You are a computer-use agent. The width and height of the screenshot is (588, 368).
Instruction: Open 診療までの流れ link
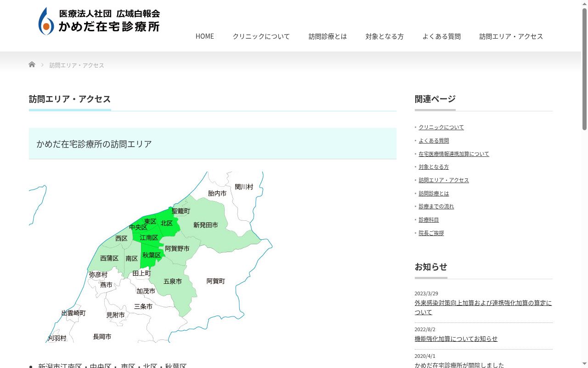click(436, 207)
